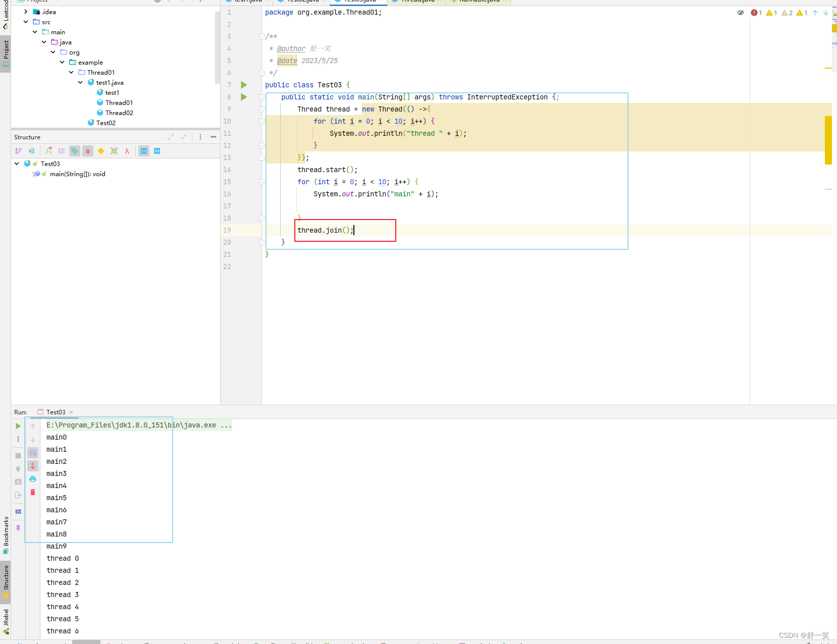Toggle autoscroll to source icon
Screen dimensions: 837x644
144,151
